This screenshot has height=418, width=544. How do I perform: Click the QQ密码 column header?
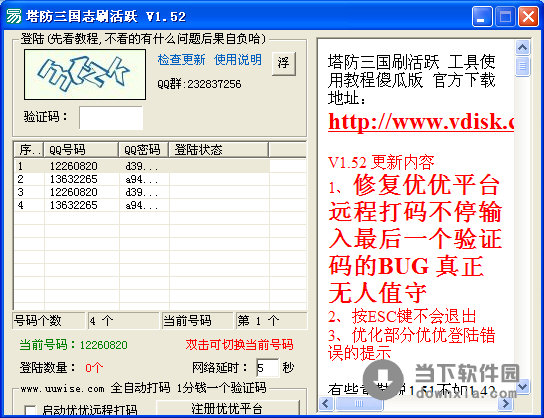(143, 150)
